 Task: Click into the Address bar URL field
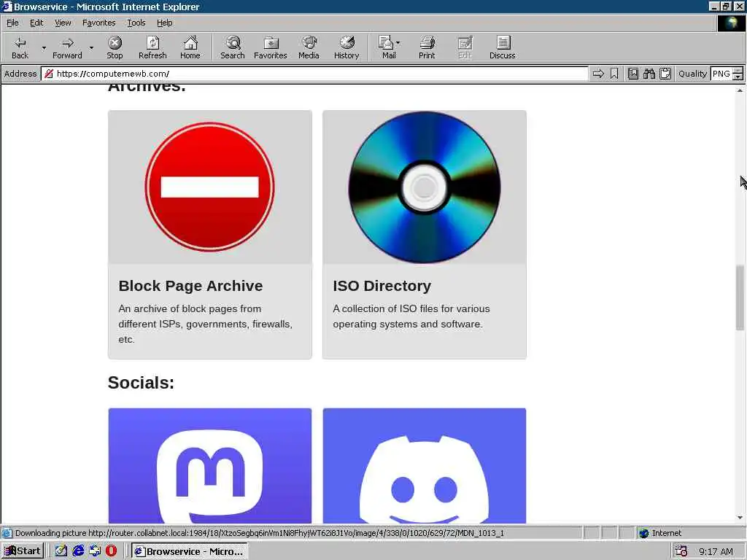314,74
